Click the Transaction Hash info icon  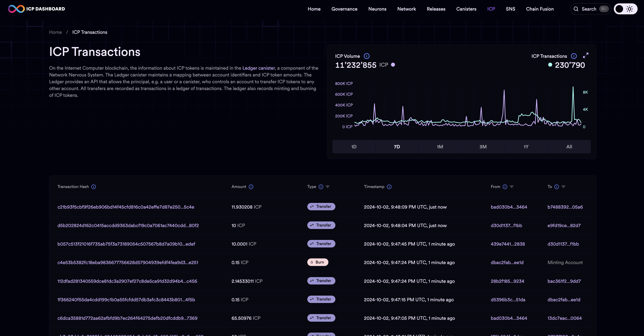(x=94, y=187)
